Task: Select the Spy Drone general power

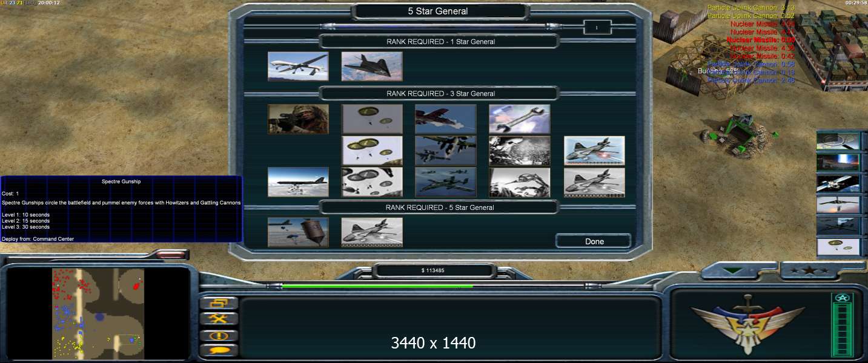Action: 298,67
